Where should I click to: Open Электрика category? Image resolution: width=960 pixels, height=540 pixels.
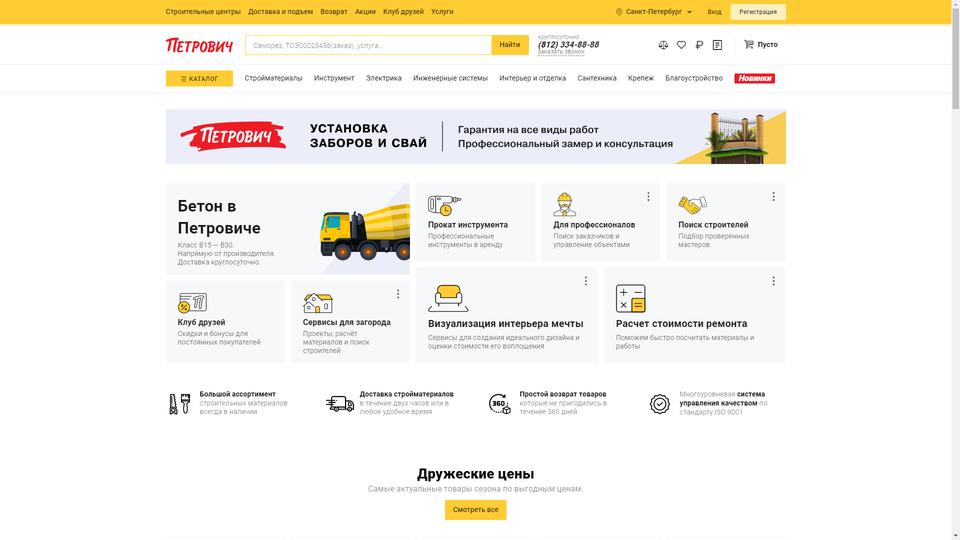(384, 78)
